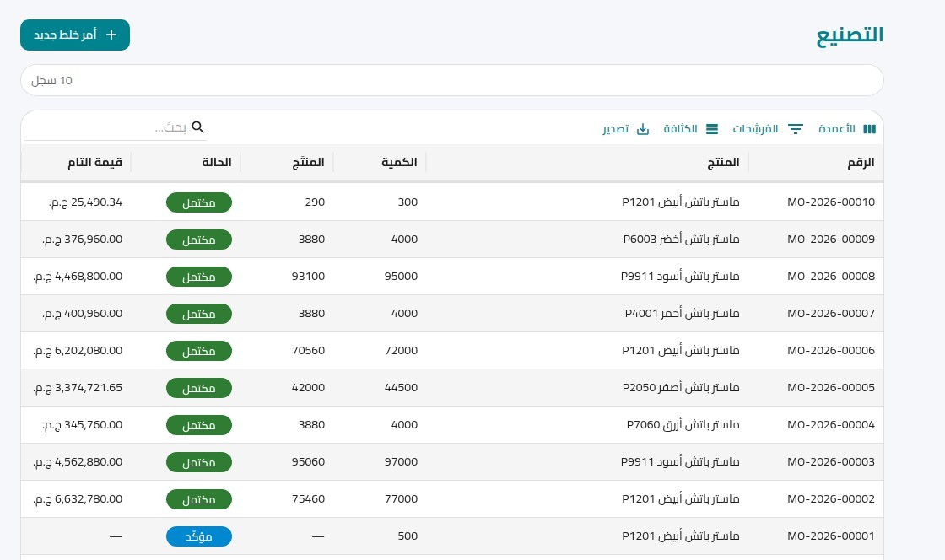Click مكتمل badge in MO-2026-00005 row
This screenshot has height=560, width=945.
(x=199, y=388)
